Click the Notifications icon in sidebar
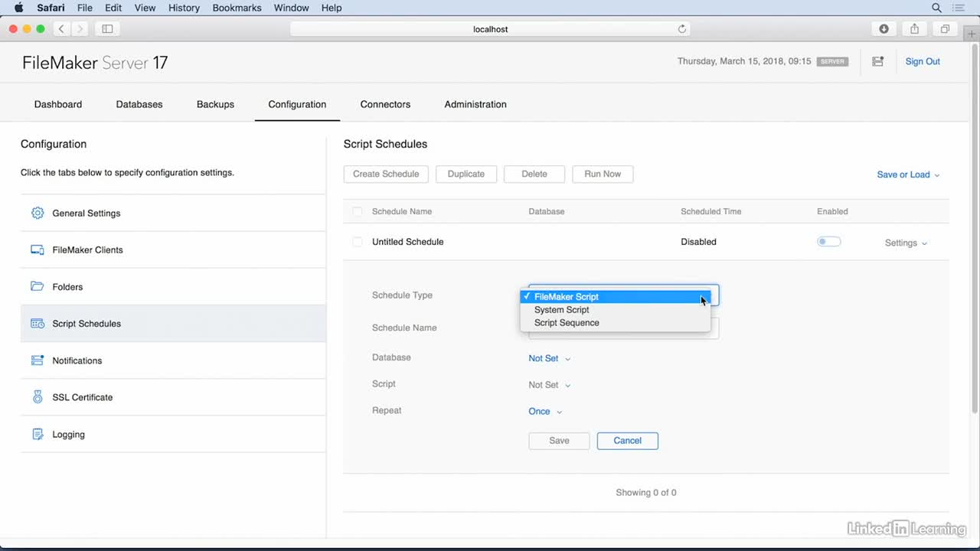This screenshot has height=551, width=980. point(38,360)
